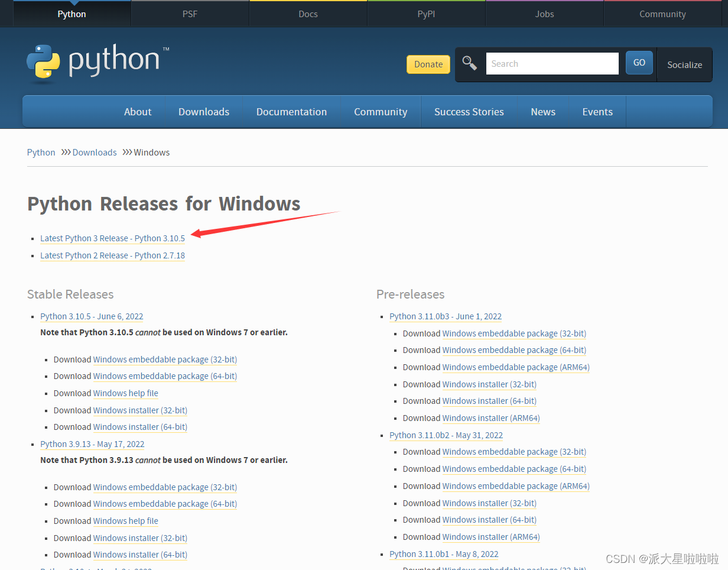Download 32-bit embeddable package for Python 3.11.0b3
Viewport: 728px width, 570px height.
[514, 333]
